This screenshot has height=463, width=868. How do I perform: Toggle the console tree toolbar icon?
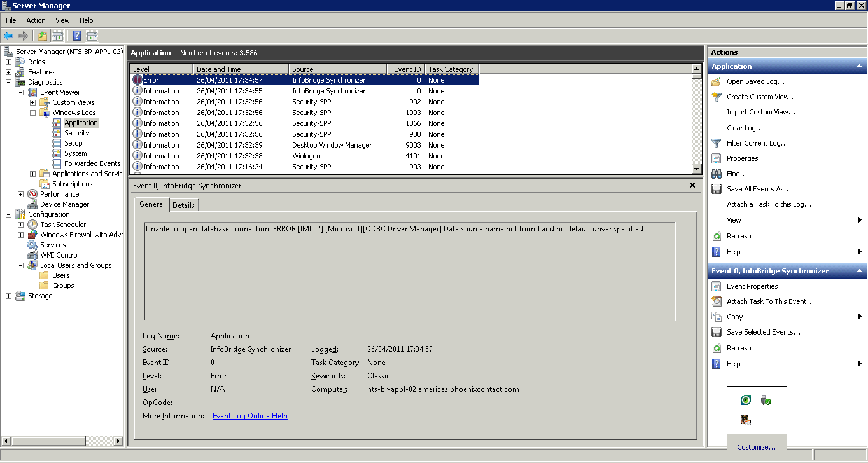(x=57, y=36)
